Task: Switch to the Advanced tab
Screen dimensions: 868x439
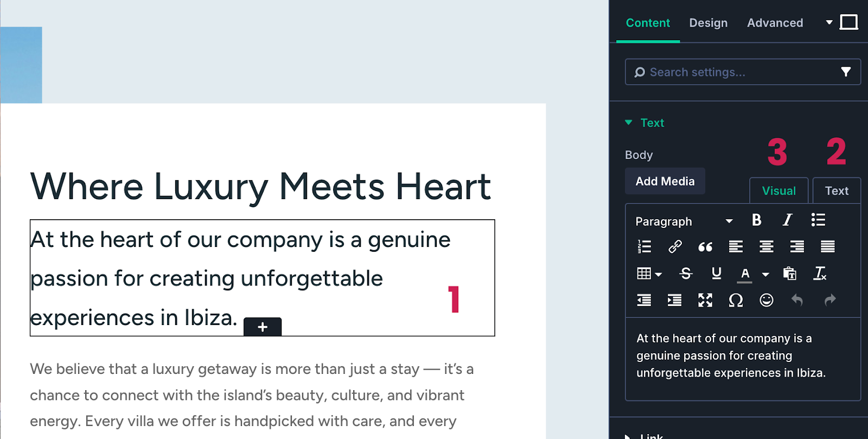Action: [775, 23]
